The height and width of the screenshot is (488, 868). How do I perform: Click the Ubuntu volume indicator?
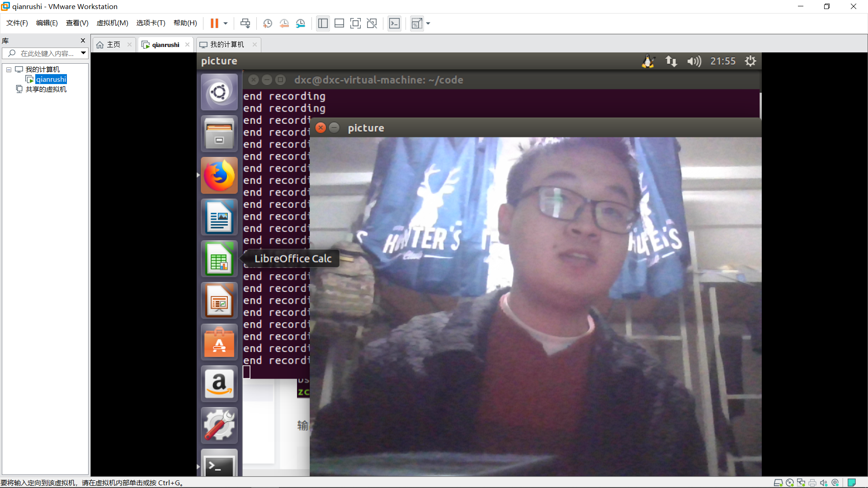[x=694, y=61]
